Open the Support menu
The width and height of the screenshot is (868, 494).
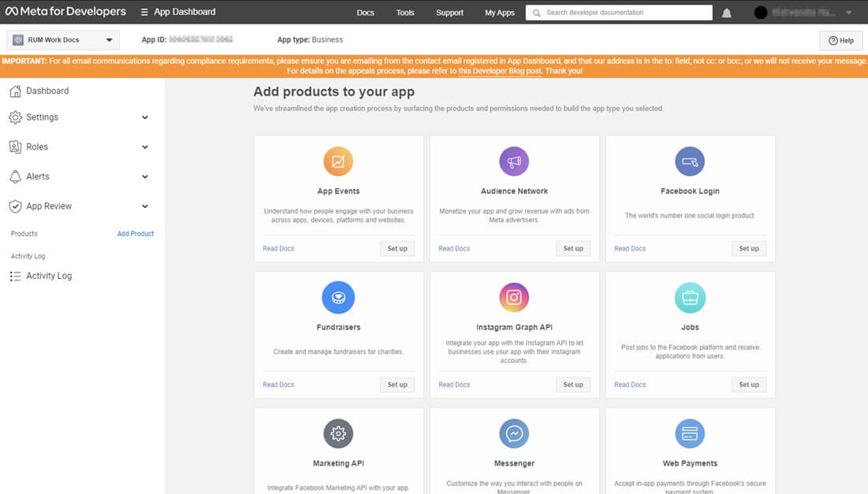coord(449,12)
